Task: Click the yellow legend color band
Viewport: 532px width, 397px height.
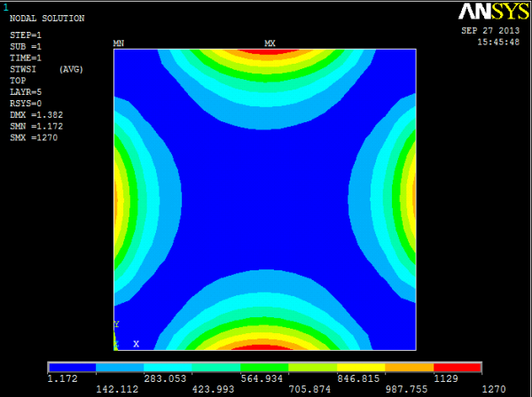Action: pyautogui.click(x=361, y=368)
